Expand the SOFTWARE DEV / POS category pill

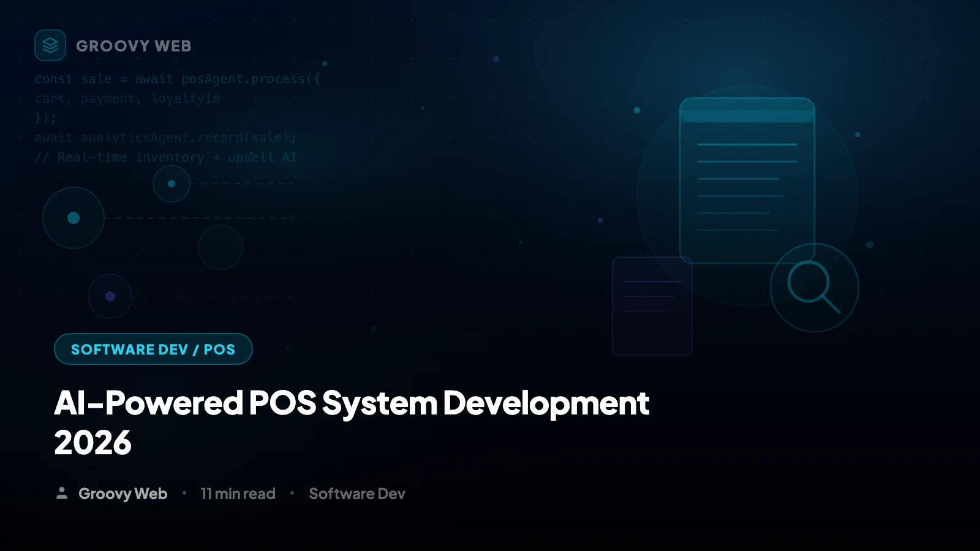pyautogui.click(x=153, y=349)
